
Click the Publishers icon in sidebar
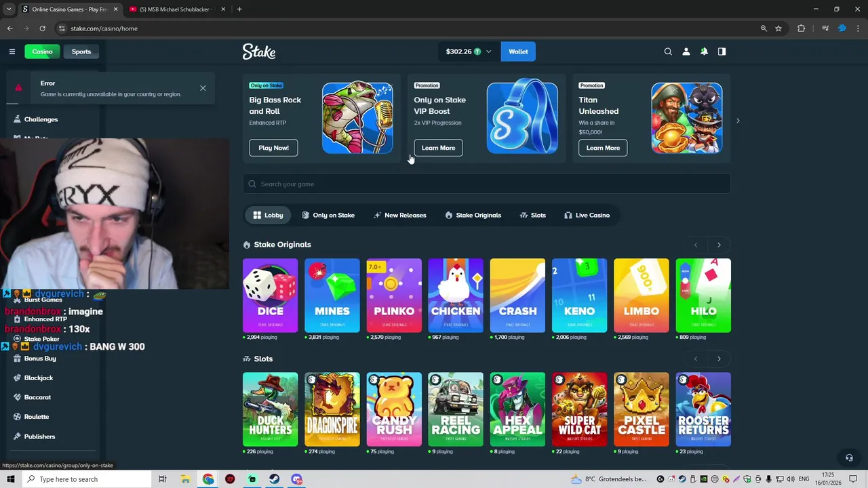18,436
